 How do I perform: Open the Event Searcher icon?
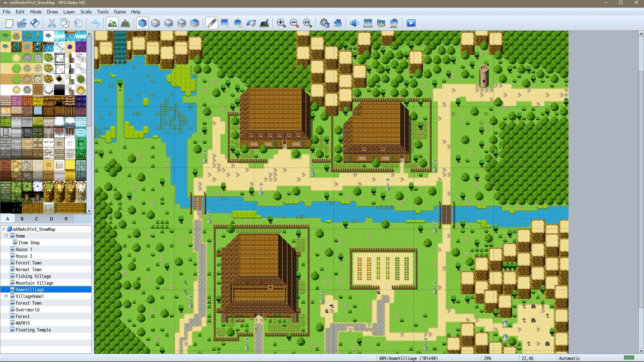pos(368,23)
